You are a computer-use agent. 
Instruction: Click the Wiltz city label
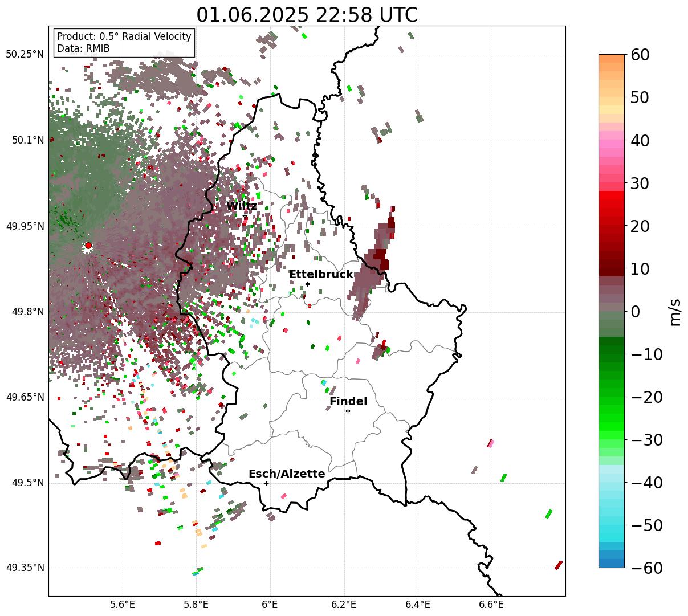point(242,206)
